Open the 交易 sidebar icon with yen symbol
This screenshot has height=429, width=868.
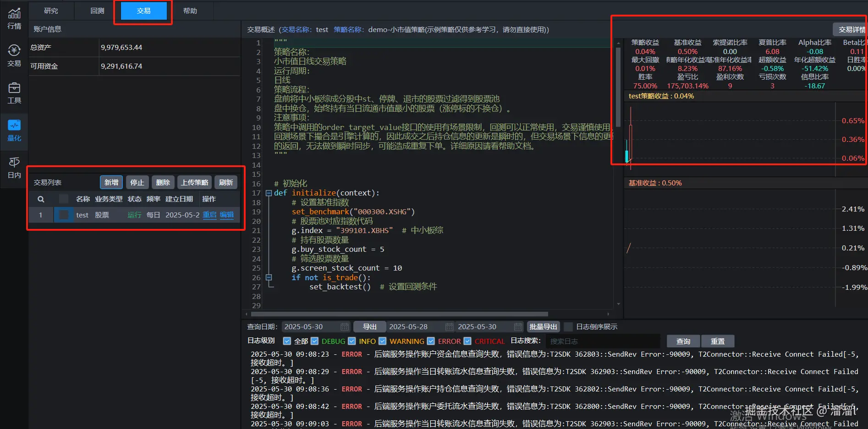[x=14, y=56]
